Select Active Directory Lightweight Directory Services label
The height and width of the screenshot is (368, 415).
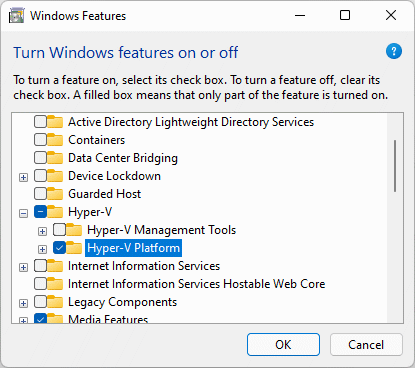coord(191,122)
